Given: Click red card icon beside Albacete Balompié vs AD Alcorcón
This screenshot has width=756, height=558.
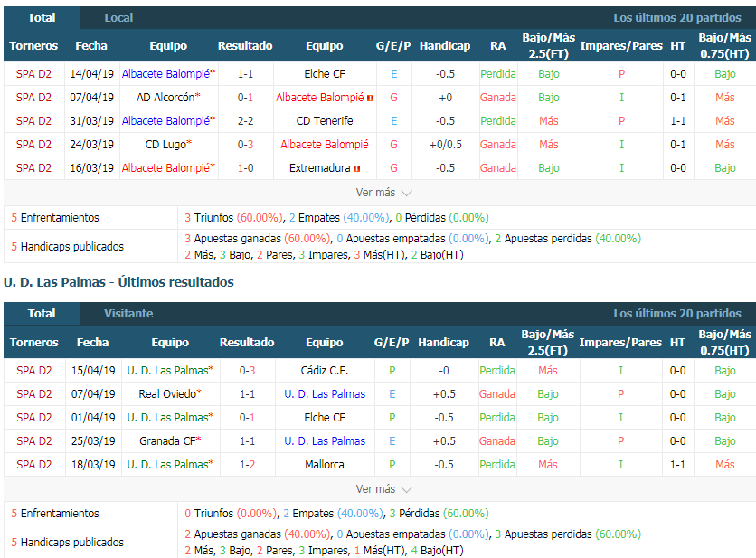Looking at the screenshot, I should pyautogui.click(x=370, y=99).
